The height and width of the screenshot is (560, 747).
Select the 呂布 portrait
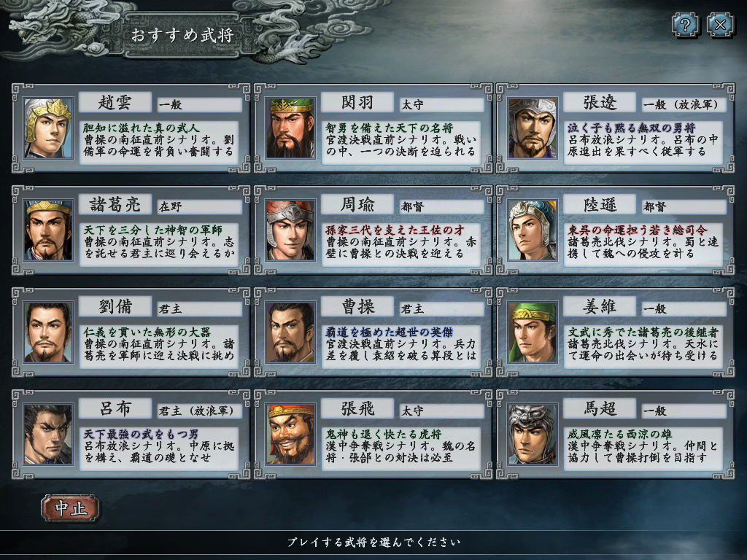click(x=48, y=435)
